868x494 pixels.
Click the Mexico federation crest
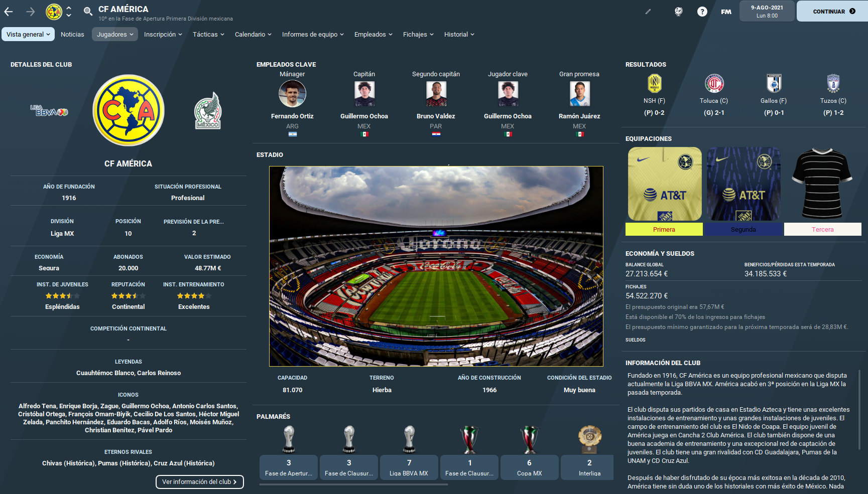pyautogui.click(x=208, y=110)
